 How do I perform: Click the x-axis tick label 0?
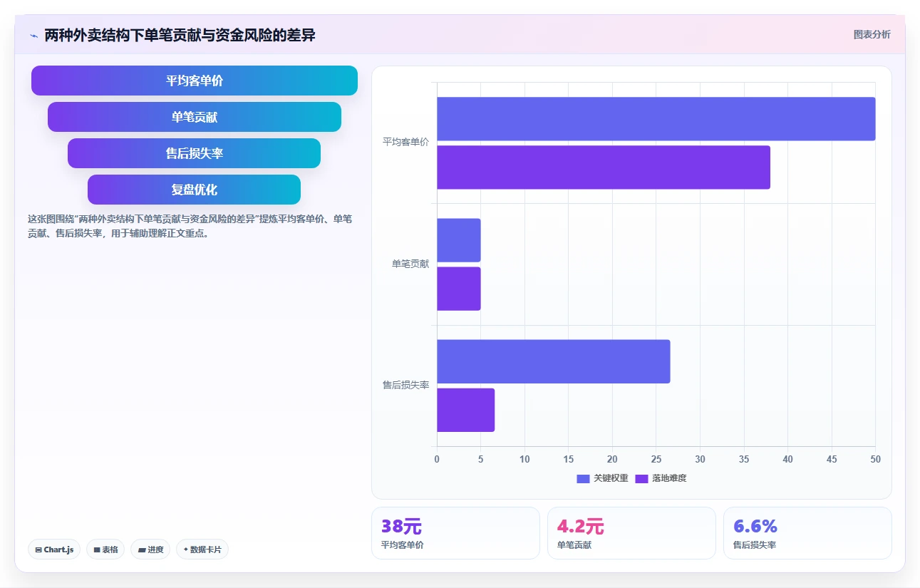[437, 459]
